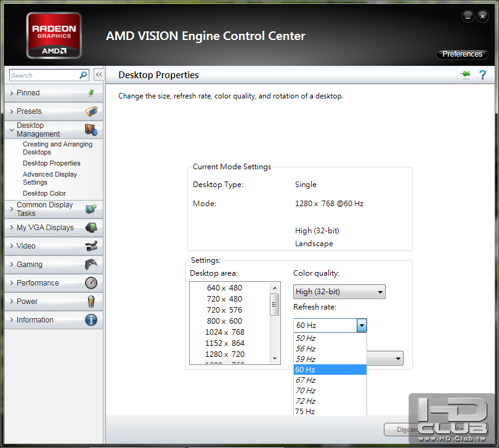
Task: Select 70 Hz refresh rate
Action: (330, 390)
